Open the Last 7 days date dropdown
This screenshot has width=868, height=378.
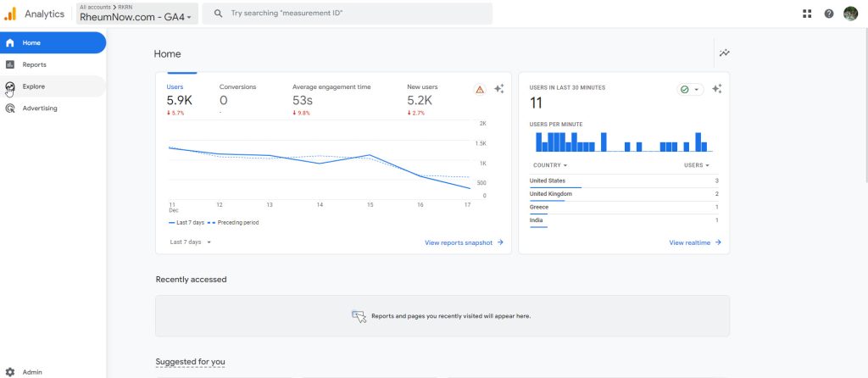pyautogui.click(x=191, y=242)
